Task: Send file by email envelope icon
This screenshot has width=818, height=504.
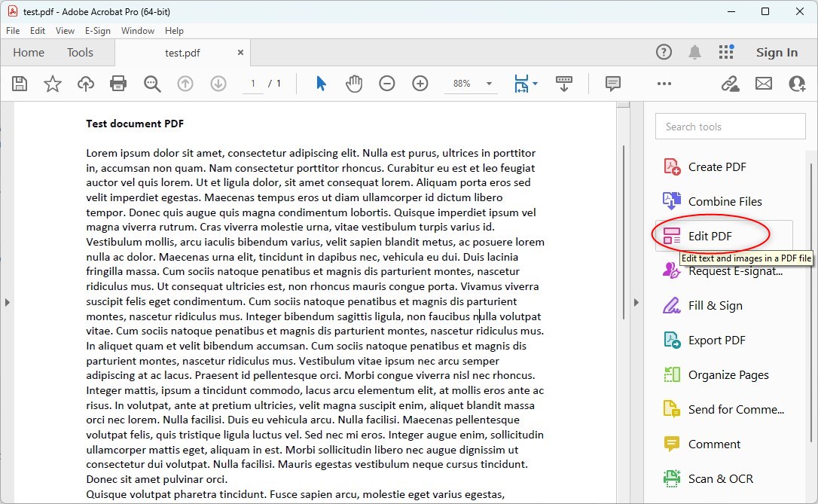Action: [x=764, y=84]
